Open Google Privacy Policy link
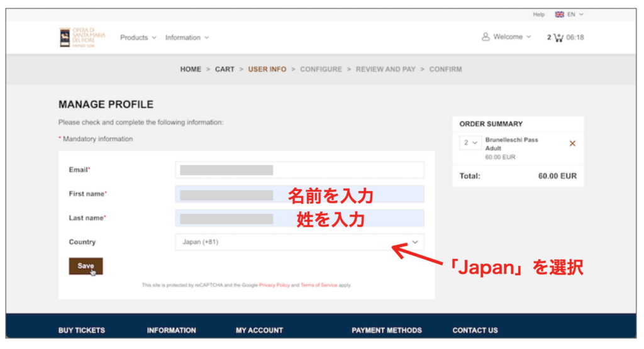This screenshot has height=349, width=644. coord(274,285)
